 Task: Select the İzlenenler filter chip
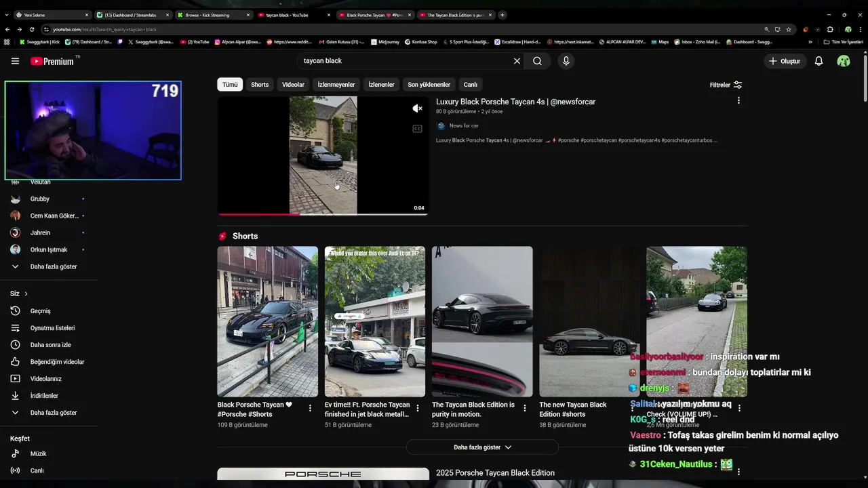pos(381,85)
